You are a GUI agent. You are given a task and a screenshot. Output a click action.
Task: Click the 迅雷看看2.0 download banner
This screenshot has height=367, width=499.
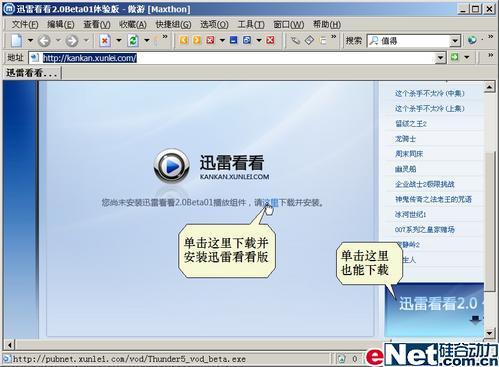point(434,310)
